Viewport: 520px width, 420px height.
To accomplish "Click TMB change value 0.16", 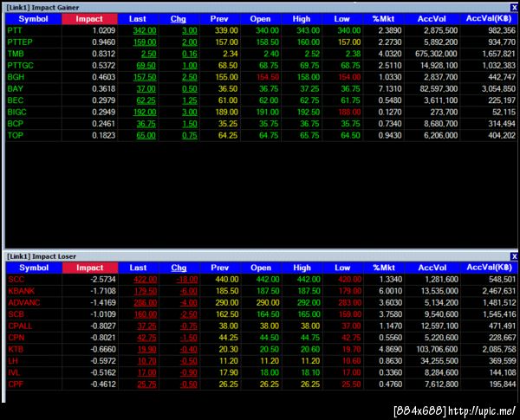I will pos(190,54).
